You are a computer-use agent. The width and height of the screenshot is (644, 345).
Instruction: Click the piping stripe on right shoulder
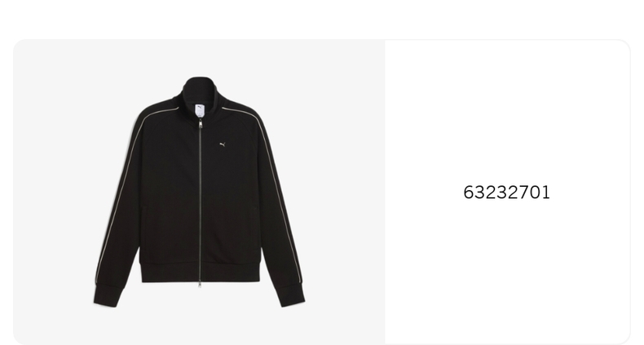pyautogui.click(x=241, y=112)
